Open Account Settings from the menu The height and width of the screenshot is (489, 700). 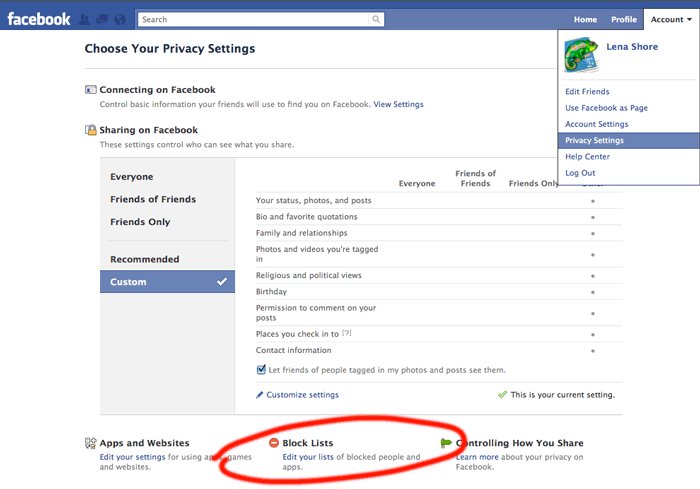tap(596, 124)
